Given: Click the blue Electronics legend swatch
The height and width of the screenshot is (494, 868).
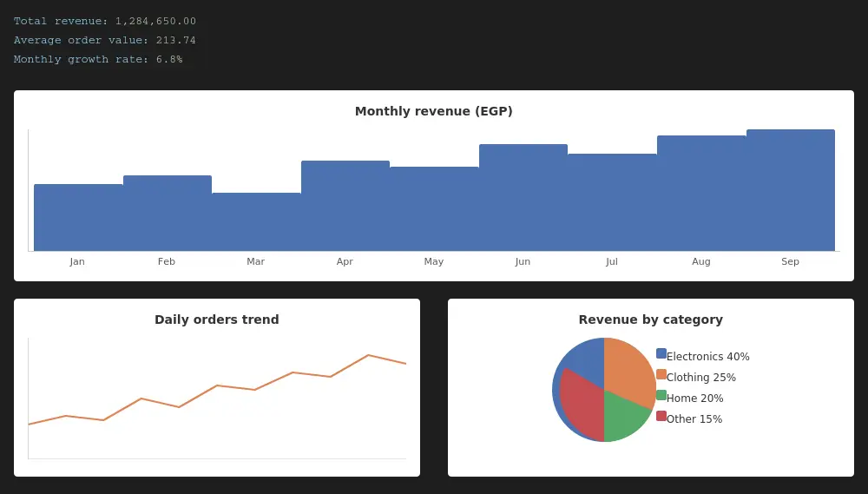Looking at the screenshot, I should coord(661,353).
